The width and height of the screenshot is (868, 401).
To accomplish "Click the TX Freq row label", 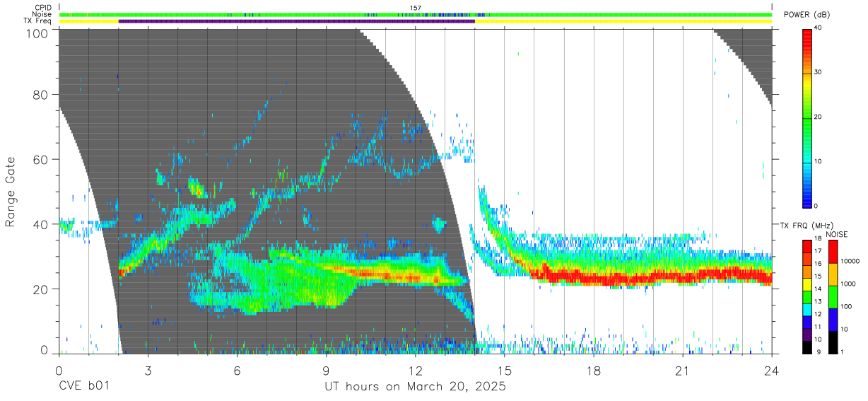I will pos(39,21).
